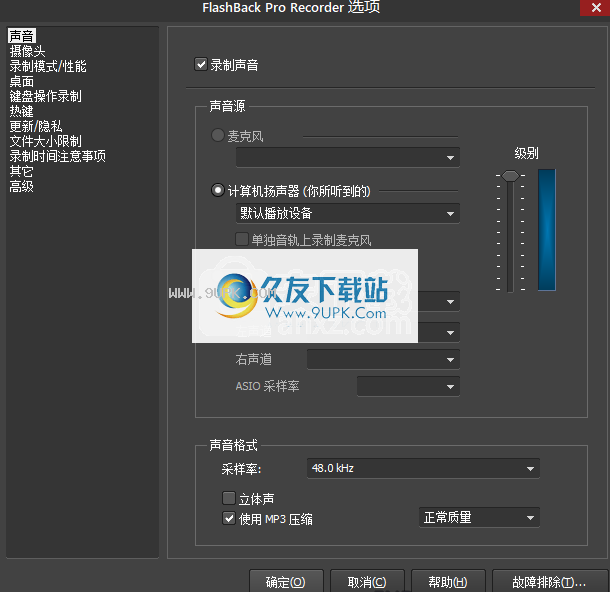Select 文件大小限制 in the list
The width and height of the screenshot is (610, 592).
[x=46, y=141]
